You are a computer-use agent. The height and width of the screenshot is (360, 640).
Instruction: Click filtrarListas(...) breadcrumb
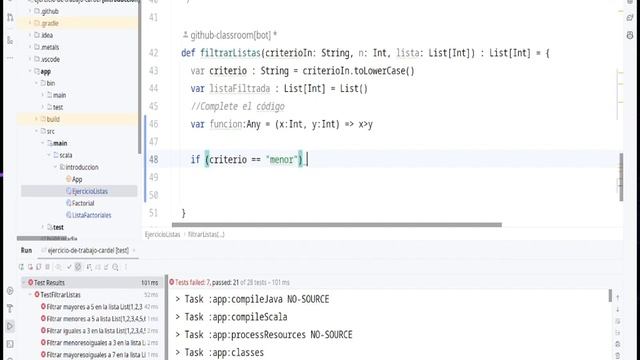pos(206,234)
